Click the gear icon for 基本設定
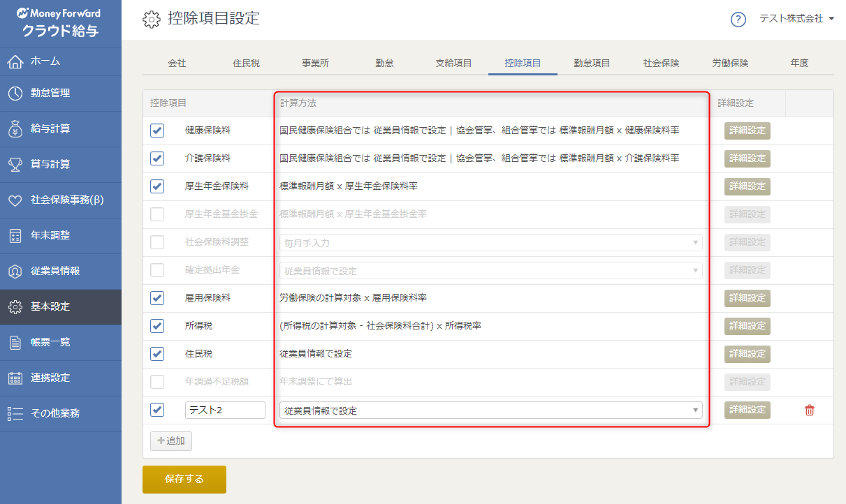Viewport: 846px width, 504px height. pyautogui.click(x=15, y=307)
